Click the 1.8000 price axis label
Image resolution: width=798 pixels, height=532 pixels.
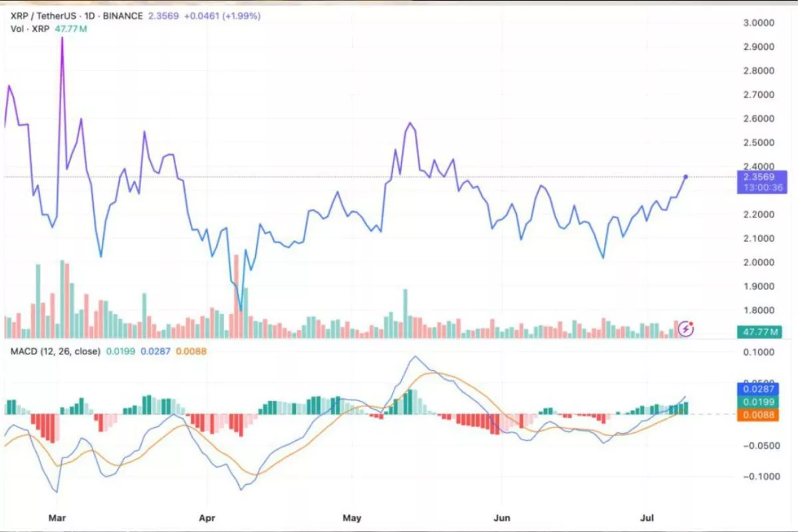coord(760,310)
